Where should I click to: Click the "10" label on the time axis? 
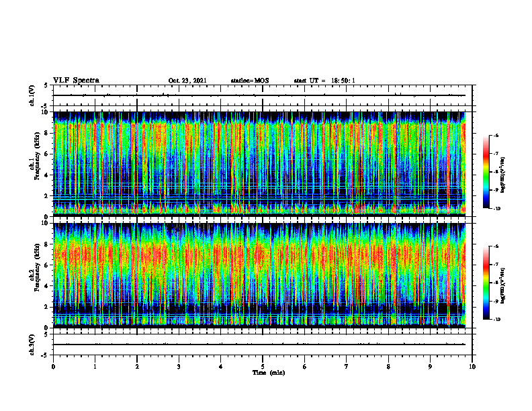[472, 367]
